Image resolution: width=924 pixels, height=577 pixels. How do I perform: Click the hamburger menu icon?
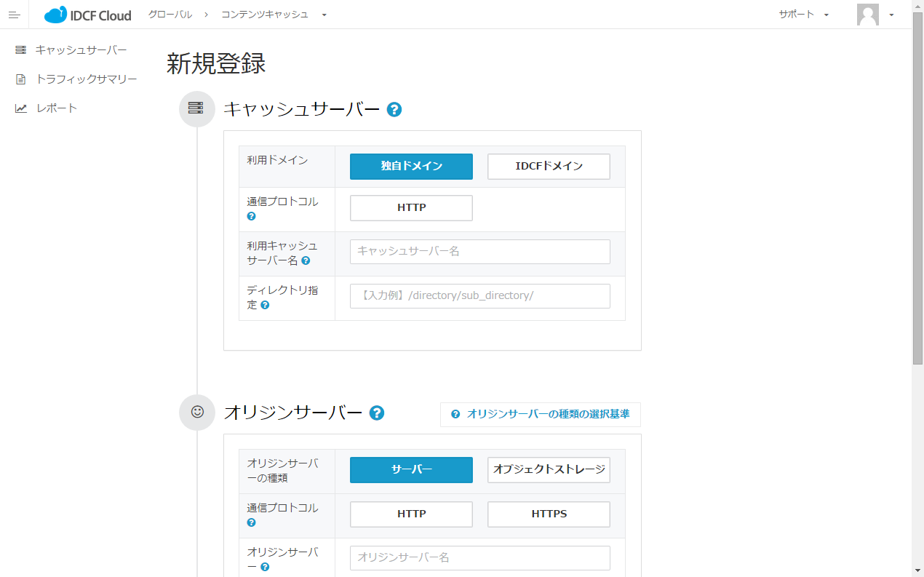coord(14,15)
